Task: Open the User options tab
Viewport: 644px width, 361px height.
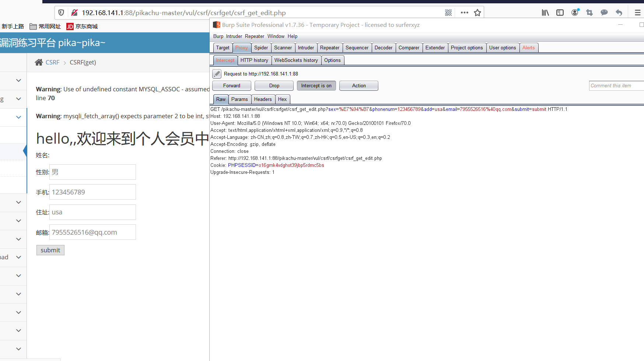Action: click(503, 48)
